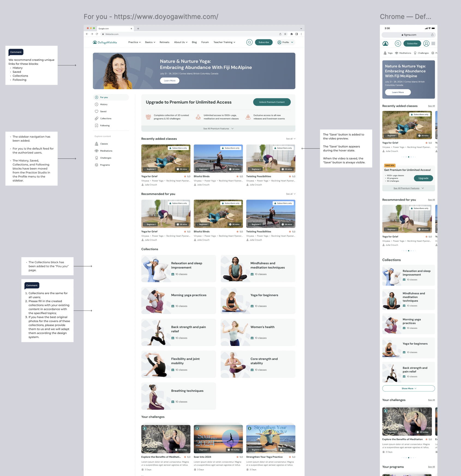Viewport: 461px width, 476px height.
Task: Click the DoYogaWithMe logo in desktop header
Action: tap(105, 42)
